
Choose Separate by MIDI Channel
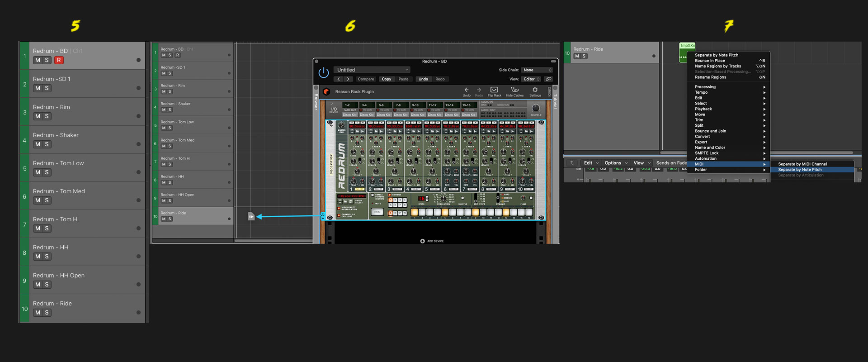click(x=812, y=164)
